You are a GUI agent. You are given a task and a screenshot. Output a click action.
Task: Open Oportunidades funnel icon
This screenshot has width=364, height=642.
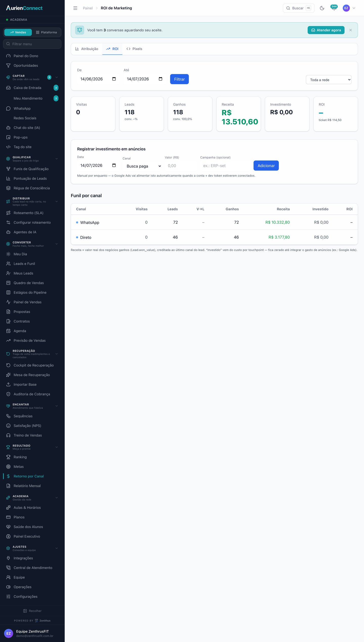(8, 65)
